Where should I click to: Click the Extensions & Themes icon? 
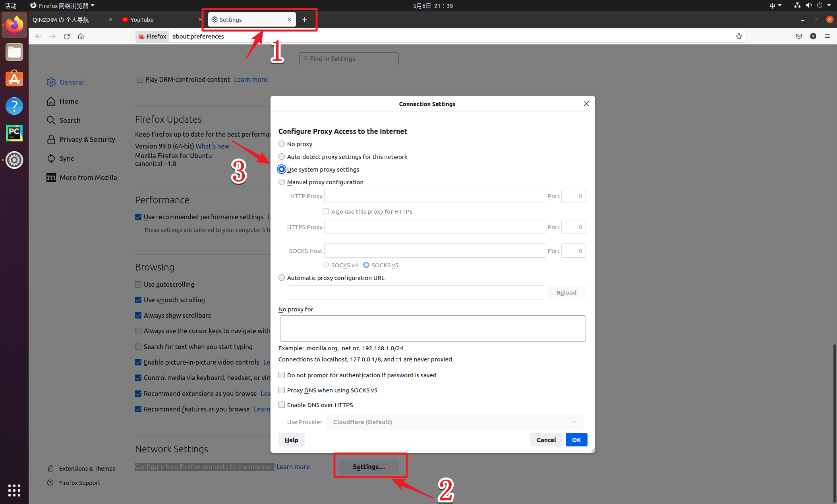point(51,467)
